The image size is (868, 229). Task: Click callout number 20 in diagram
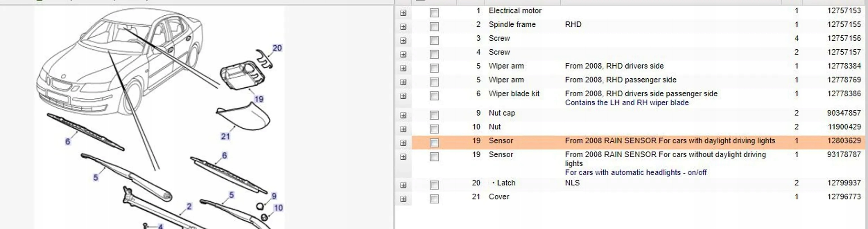pos(277,48)
